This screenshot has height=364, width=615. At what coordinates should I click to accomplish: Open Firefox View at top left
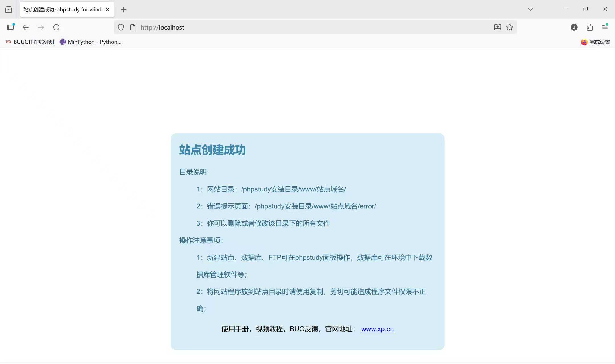coord(9,9)
